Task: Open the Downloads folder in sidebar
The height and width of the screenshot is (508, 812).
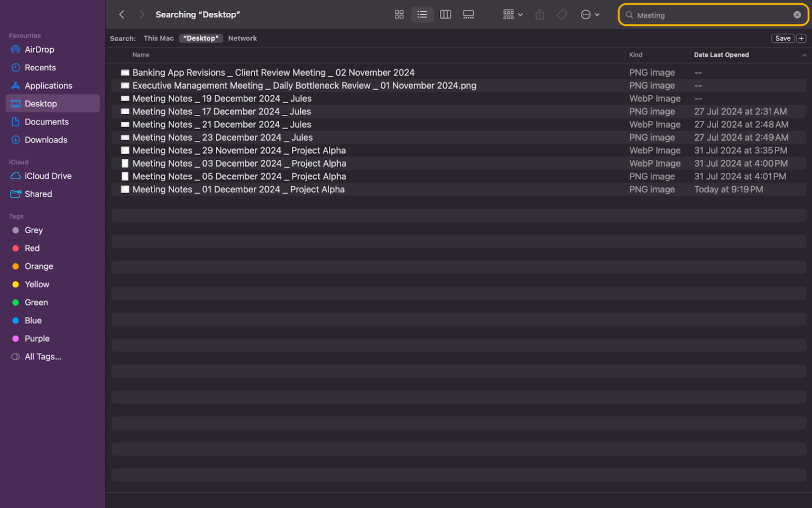Action: tap(45, 140)
